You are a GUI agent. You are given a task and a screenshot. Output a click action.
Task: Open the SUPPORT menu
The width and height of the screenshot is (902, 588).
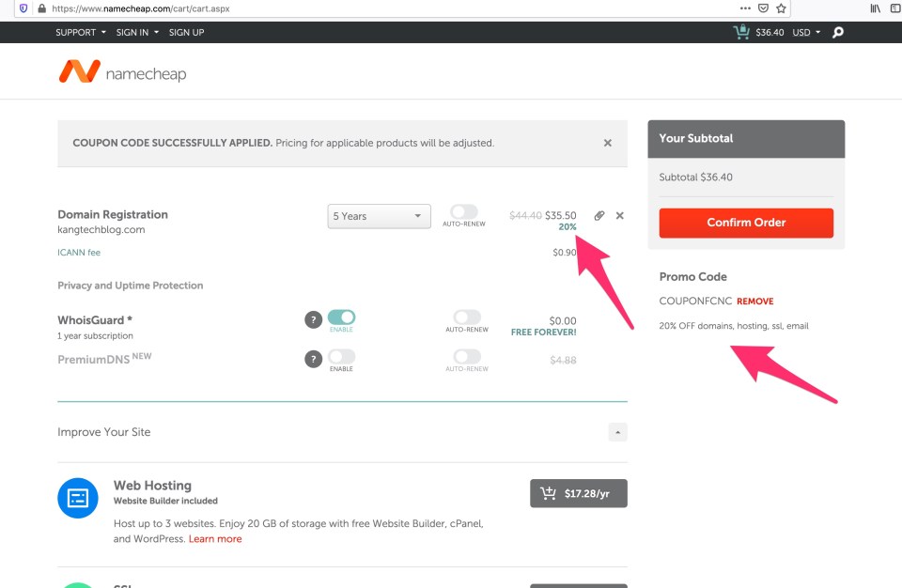point(81,32)
